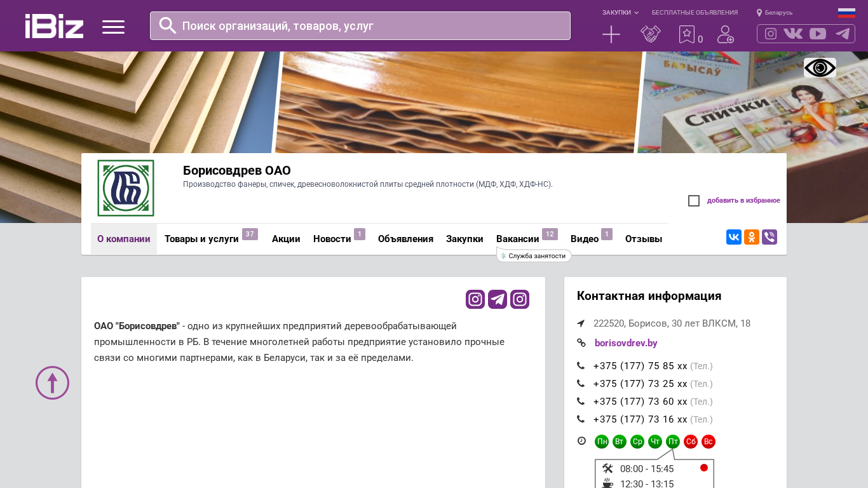Go to the Объявления tab
This screenshot has height=488, width=868.
405,239
